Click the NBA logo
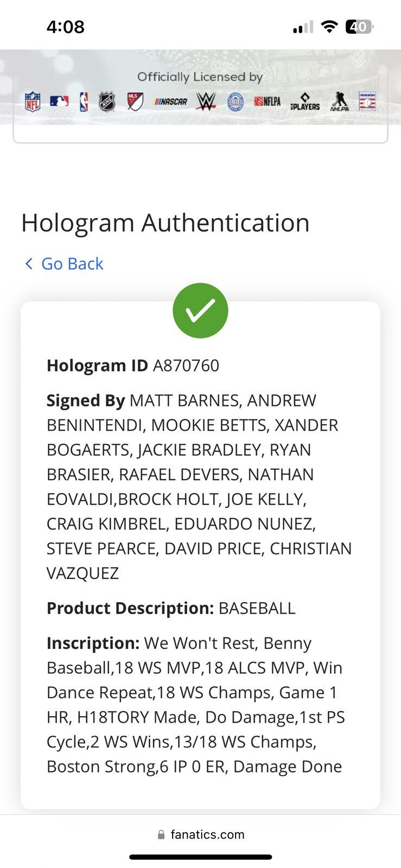 click(x=84, y=101)
